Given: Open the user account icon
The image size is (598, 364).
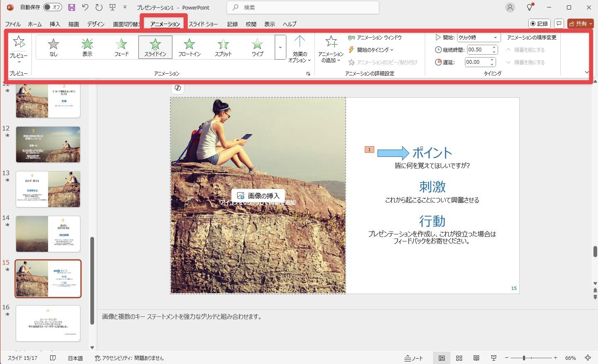Looking at the screenshot, I should point(510,7).
